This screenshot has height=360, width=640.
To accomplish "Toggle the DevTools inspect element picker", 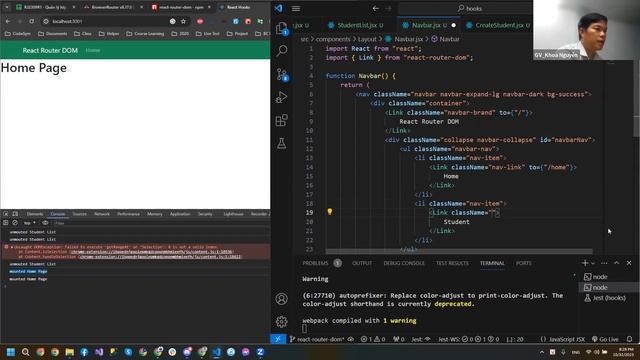I will tap(6, 214).
